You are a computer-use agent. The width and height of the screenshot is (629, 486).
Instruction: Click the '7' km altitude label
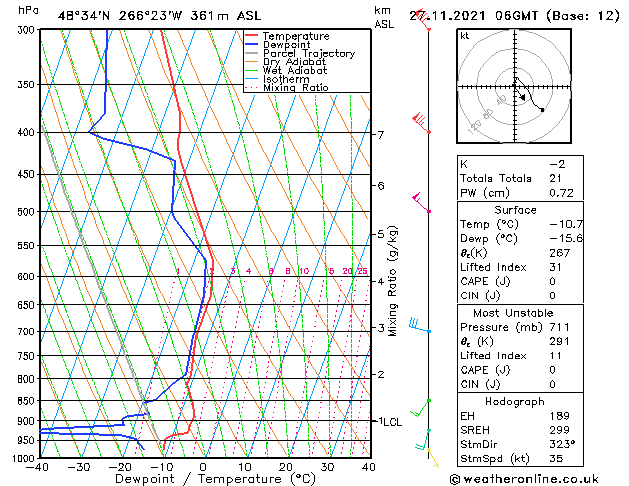(380, 135)
